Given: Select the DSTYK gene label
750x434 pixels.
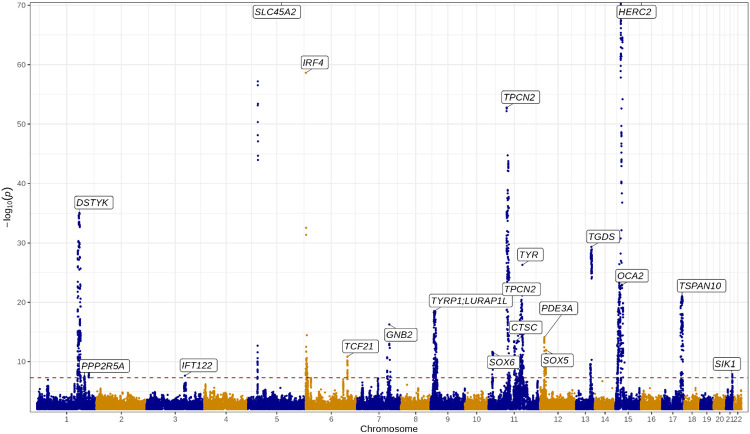Looking at the screenshot, I should [93, 203].
